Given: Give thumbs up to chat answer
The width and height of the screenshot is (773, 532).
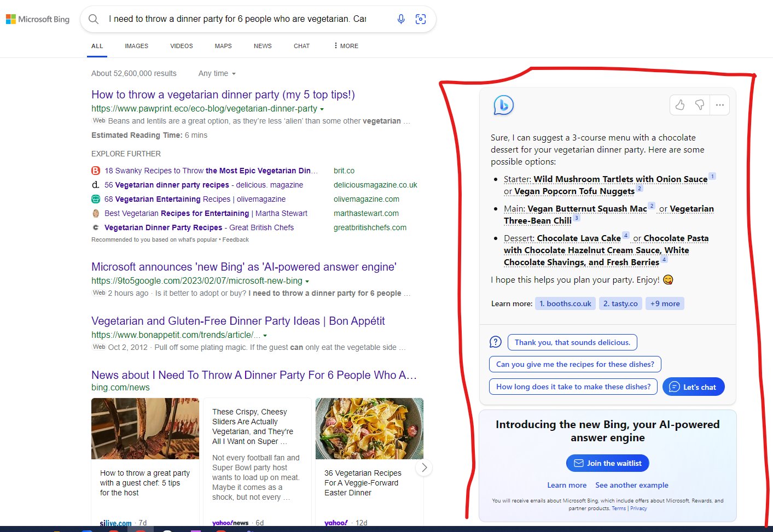Looking at the screenshot, I should point(680,105).
